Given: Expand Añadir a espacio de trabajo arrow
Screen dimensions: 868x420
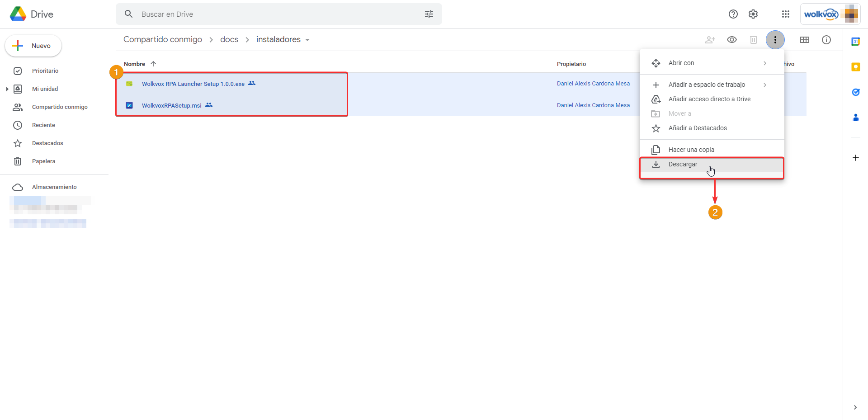Looking at the screenshot, I should point(765,85).
